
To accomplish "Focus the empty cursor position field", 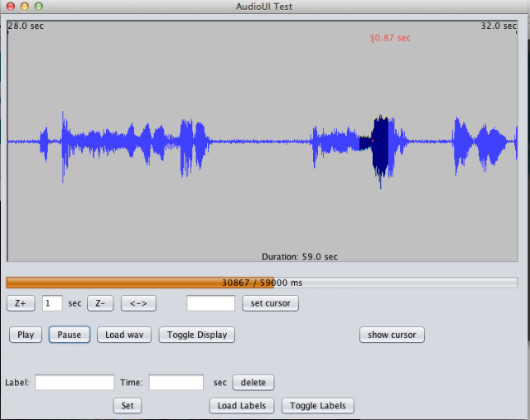I will coord(210,303).
